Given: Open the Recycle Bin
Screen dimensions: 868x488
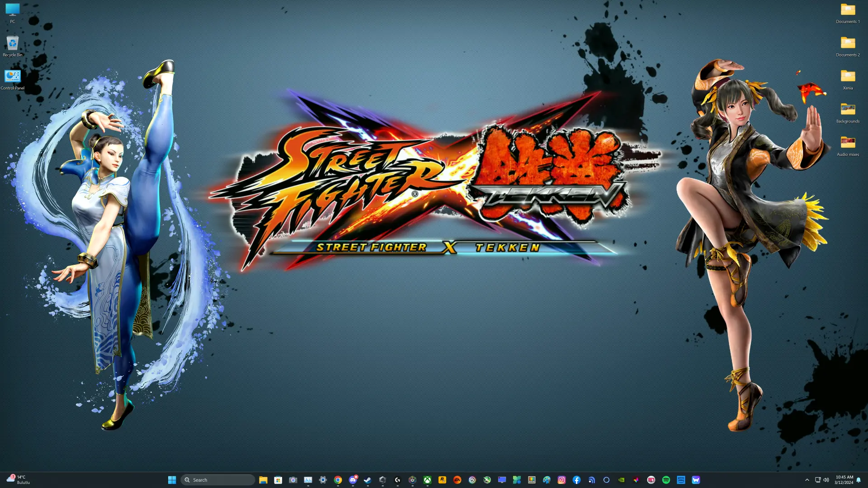Looking at the screenshot, I should [x=12, y=46].
